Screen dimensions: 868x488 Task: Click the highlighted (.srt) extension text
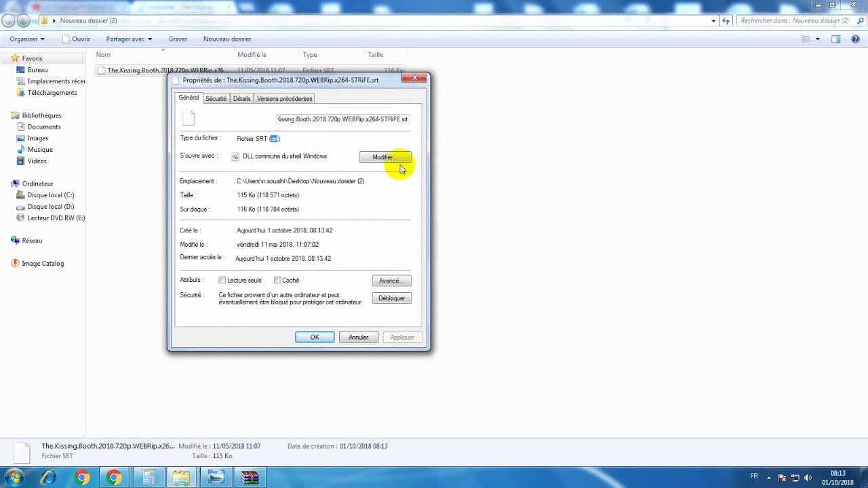[275, 139]
